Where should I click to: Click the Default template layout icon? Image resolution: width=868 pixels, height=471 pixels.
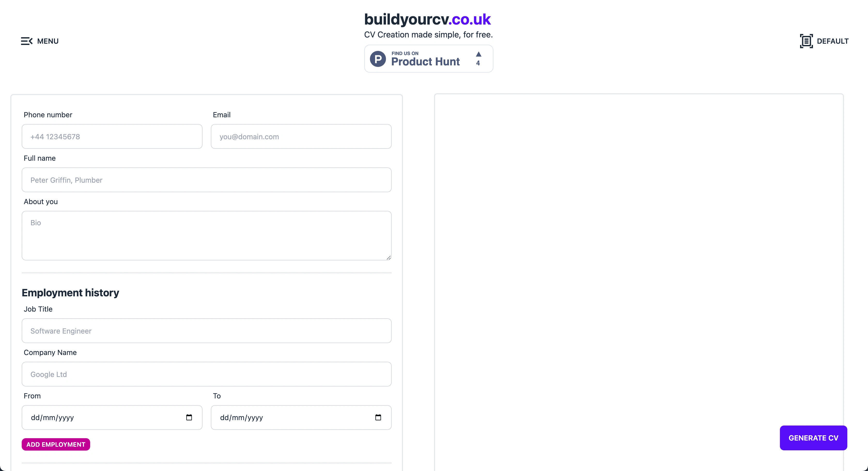pyautogui.click(x=806, y=41)
